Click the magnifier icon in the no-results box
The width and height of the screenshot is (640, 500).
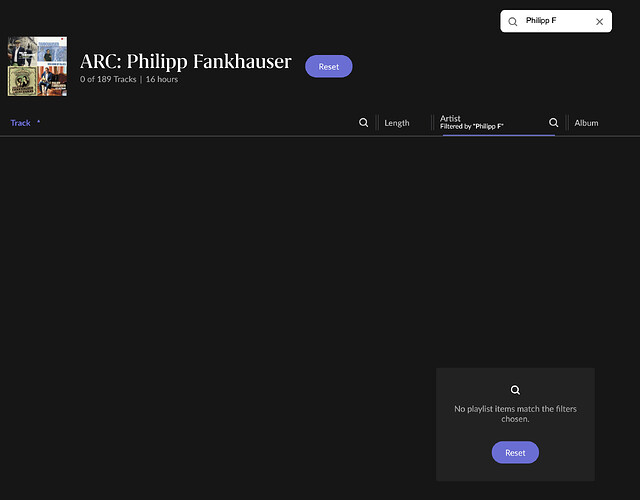click(x=515, y=390)
